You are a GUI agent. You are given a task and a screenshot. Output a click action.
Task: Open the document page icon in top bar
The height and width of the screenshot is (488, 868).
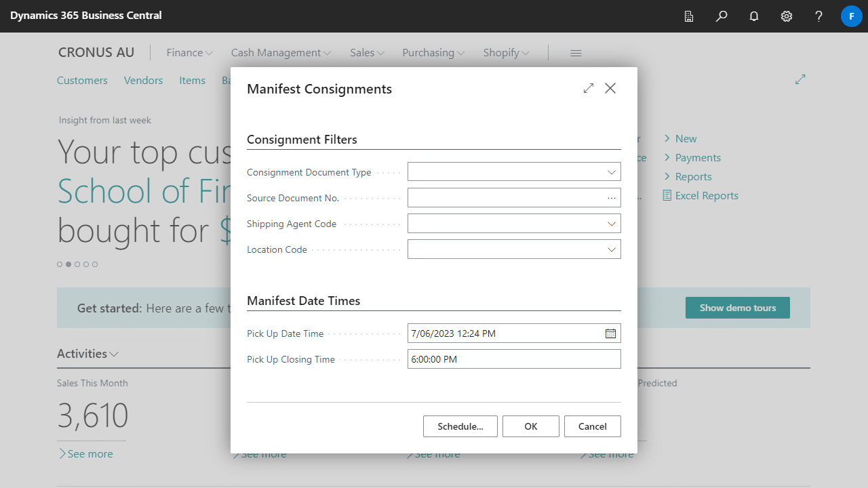point(689,16)
